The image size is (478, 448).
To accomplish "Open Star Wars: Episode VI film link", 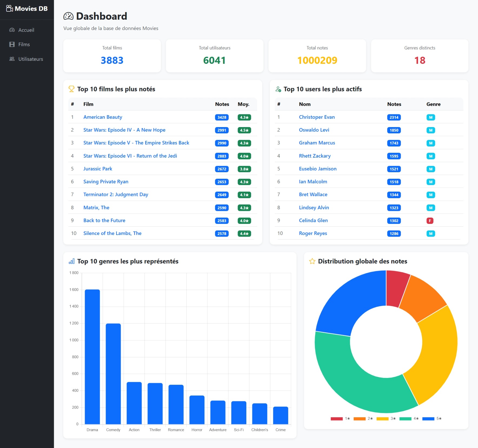I will point(130,156).
